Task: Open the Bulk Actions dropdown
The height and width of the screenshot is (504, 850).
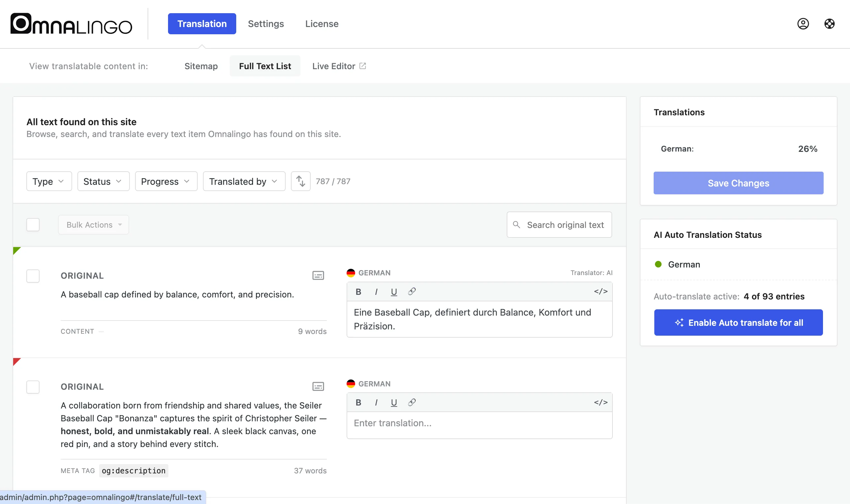Action: point(93,224)
